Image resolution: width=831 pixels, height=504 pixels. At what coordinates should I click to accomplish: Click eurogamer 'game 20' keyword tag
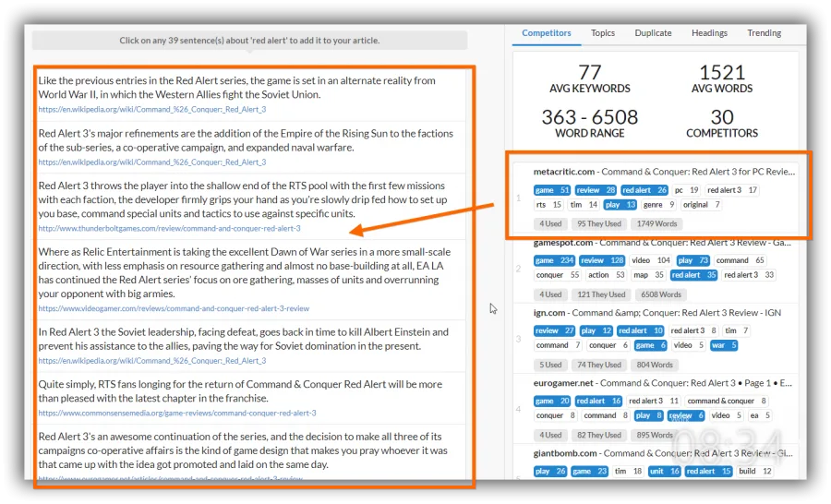point(552,402)
